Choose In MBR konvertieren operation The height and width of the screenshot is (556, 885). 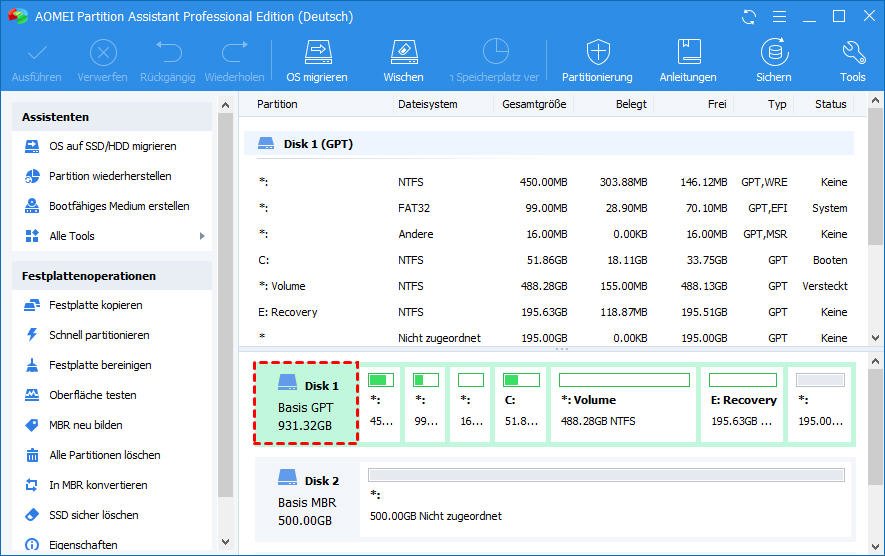(98, 485)
